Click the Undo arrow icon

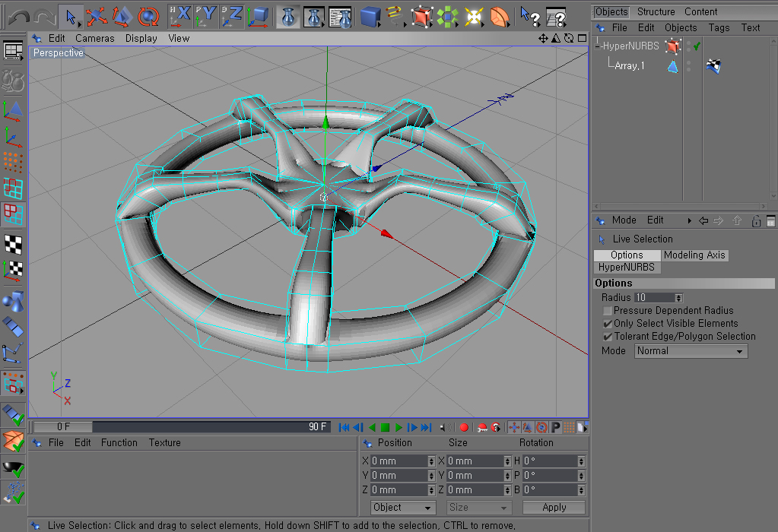coord(19,17)
